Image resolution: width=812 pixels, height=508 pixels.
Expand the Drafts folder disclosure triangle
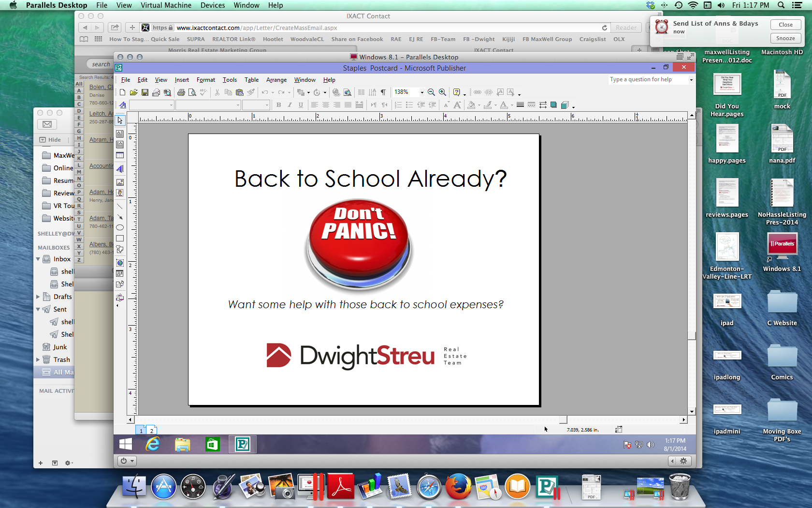click(38, 297)
